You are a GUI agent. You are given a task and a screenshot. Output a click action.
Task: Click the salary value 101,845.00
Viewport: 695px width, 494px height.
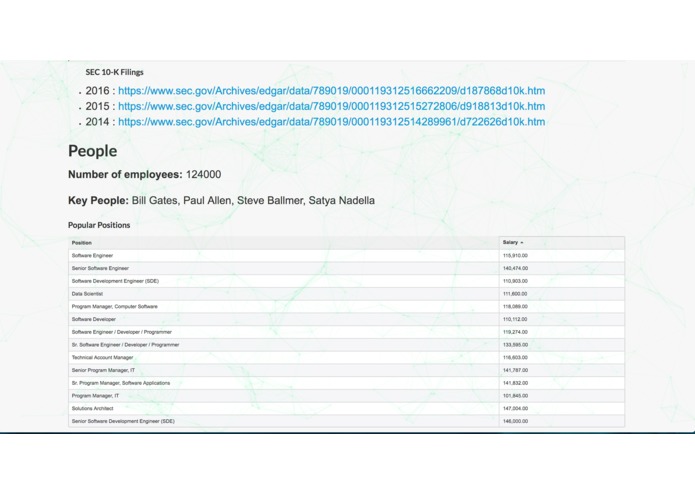pyautogui.click(x=515, y=396)
